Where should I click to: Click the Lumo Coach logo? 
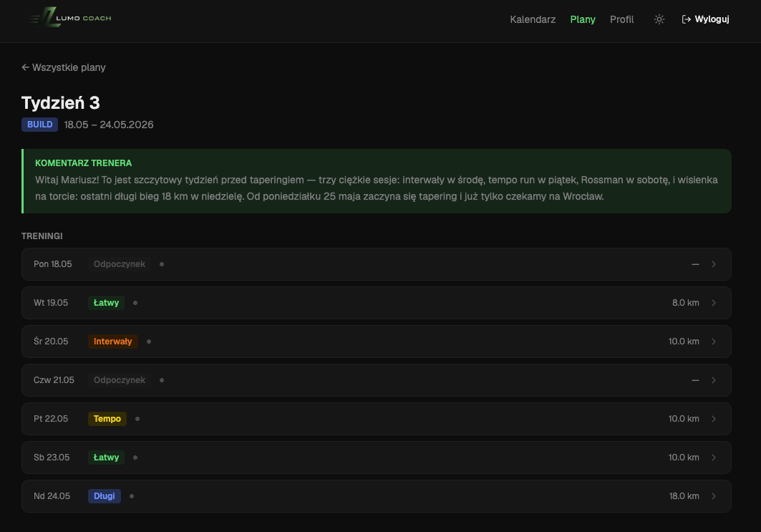pyautogui.click(x=69, y=17)
